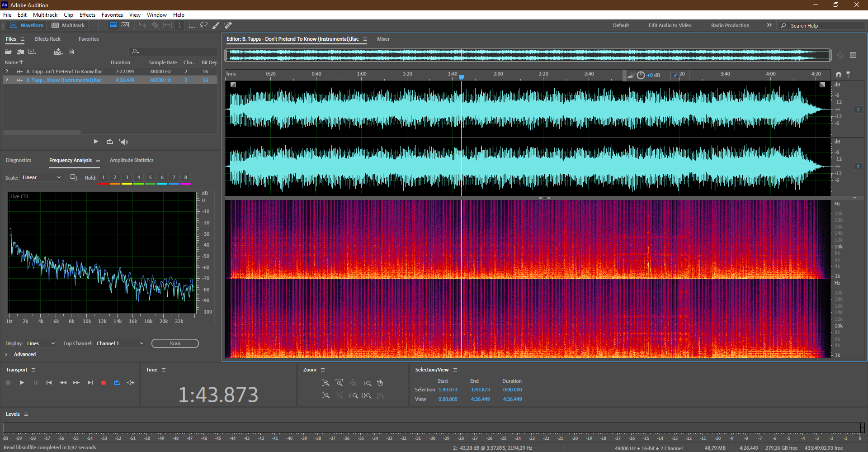Click the Skip Selection icon in Transport
Screen dimensions: 868x452
coord(131,383)
